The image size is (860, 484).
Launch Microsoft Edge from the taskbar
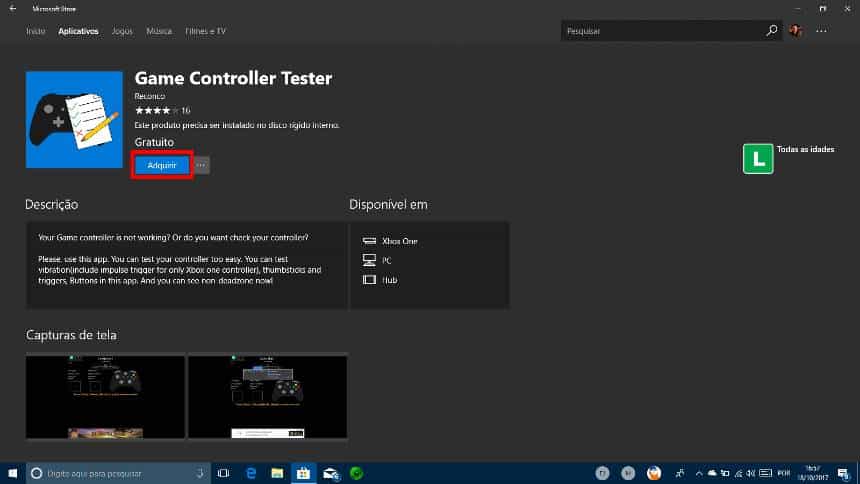point(251,473)
